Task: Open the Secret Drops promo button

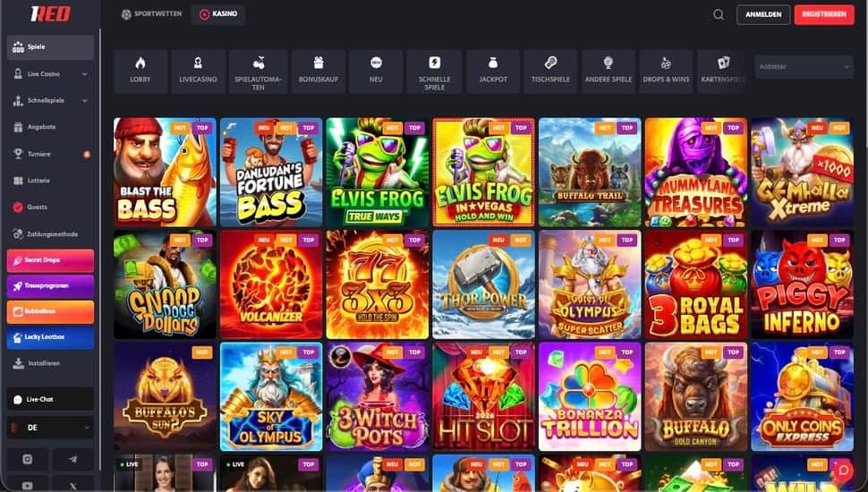Action: (x=50, y=260)
